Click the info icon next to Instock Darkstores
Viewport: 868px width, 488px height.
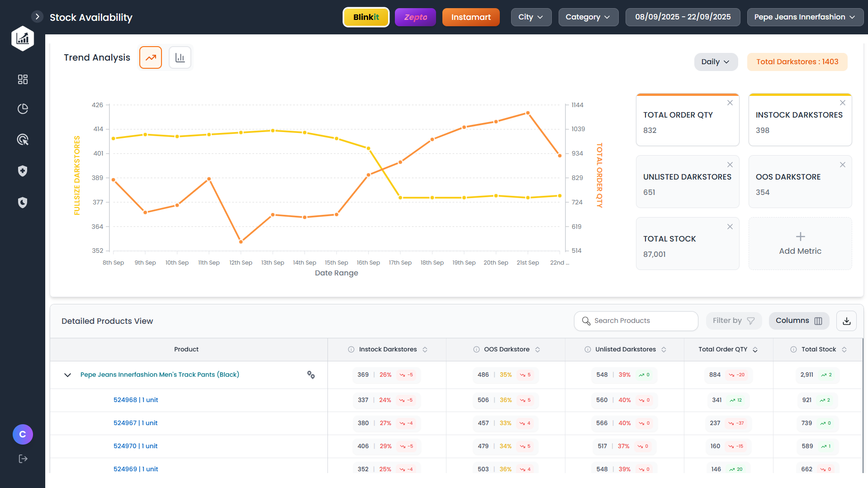pyautogui.click(x=351, y=350)
